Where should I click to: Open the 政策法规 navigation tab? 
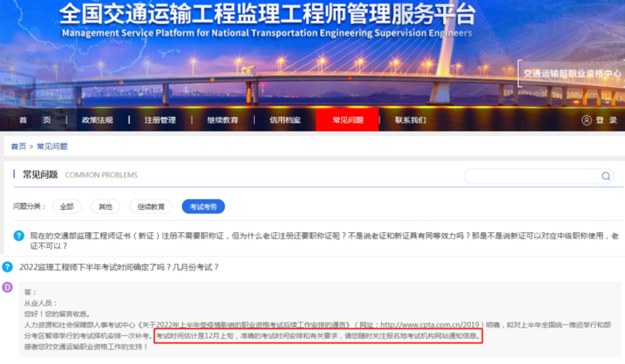98,120
